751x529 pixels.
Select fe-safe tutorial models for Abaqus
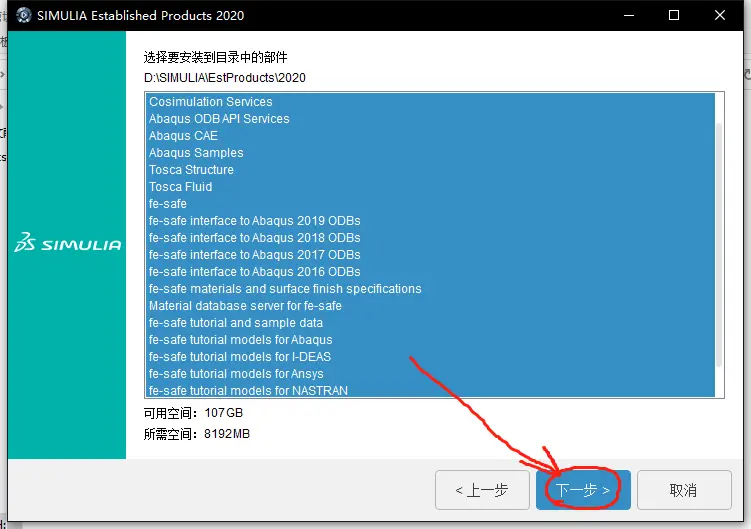430,340
